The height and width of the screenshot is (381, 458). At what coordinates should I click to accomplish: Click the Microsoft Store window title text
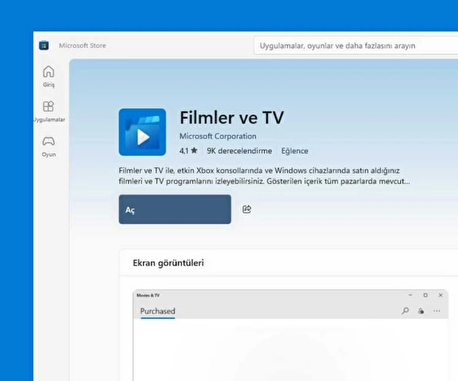pos(82,46)
